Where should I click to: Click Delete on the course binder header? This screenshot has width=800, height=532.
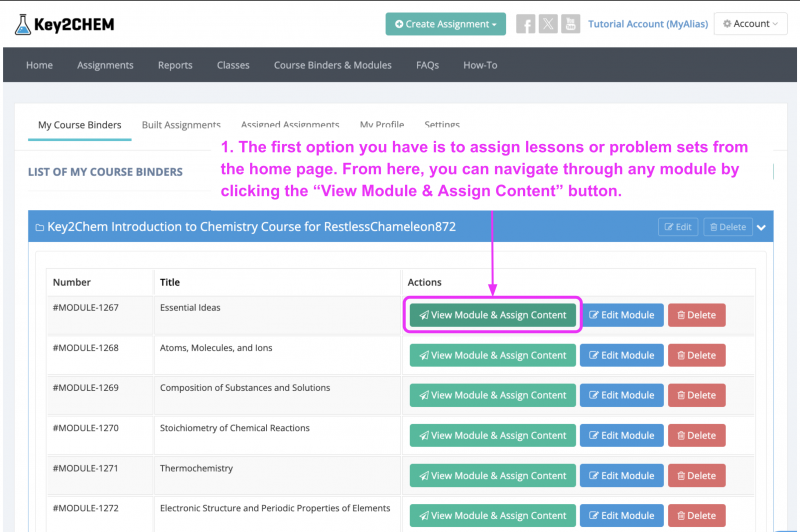(727, 227)
